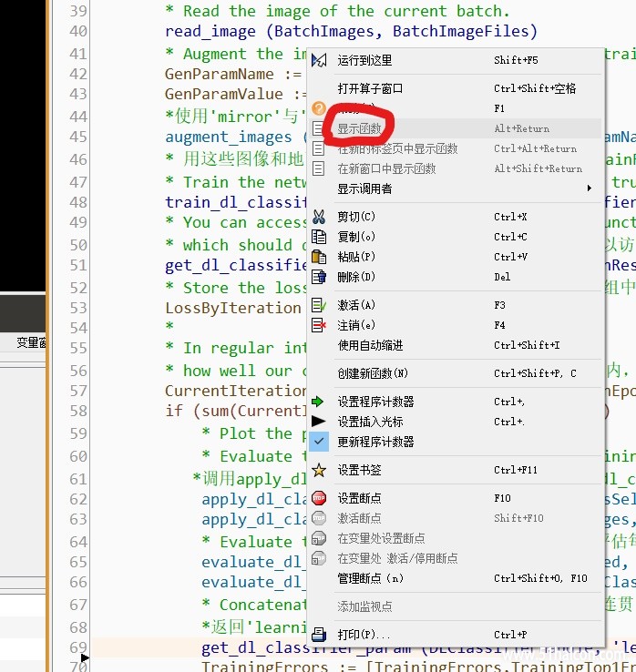
Task: Click the black insert cursor triangle icon
Action: (x=318, y=422)
